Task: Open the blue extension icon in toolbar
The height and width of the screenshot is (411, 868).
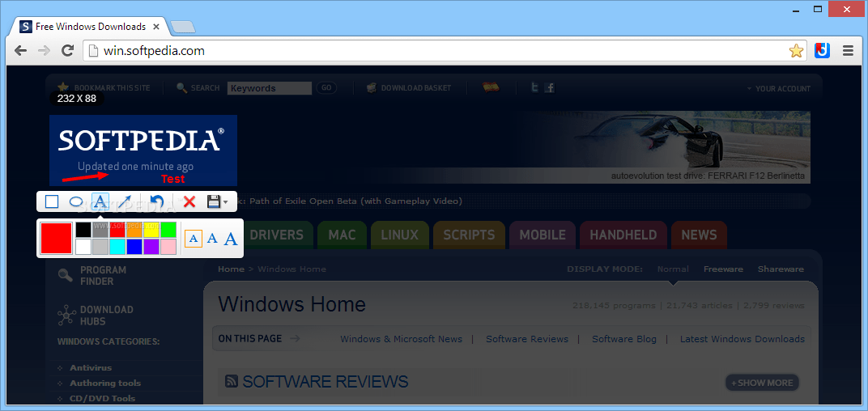Action: [x=822, y=51]
